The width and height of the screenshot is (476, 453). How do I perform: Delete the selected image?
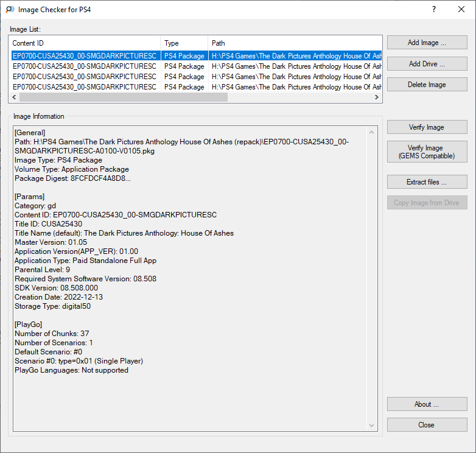click(427, 85)
